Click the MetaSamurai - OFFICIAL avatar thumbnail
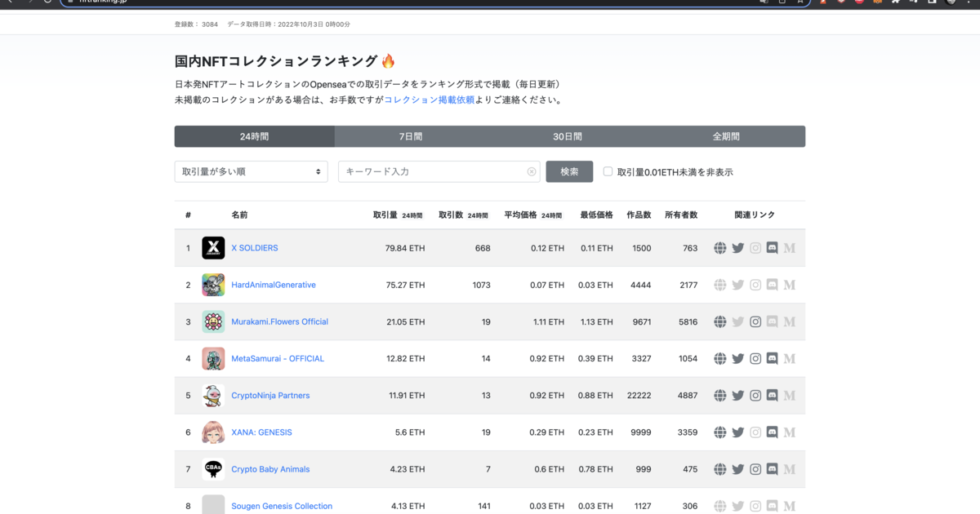This screenshot has height=514, width=980. (213, 358)
